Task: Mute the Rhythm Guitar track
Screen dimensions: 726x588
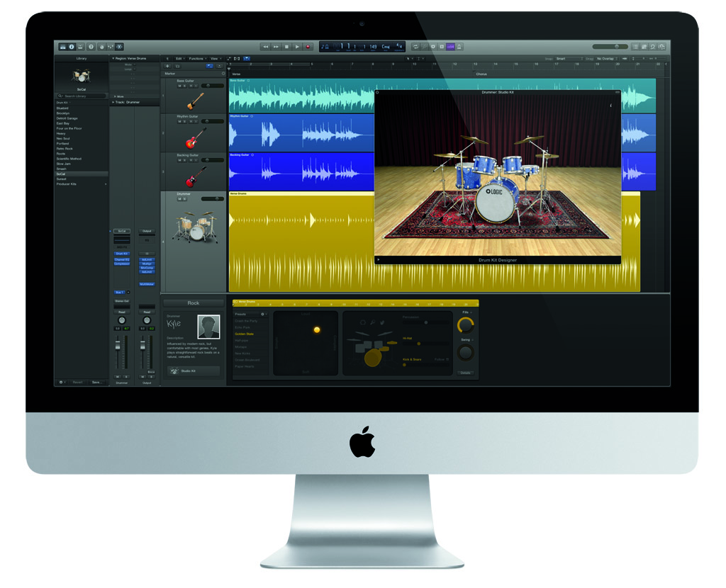Action: coord(180,121)
